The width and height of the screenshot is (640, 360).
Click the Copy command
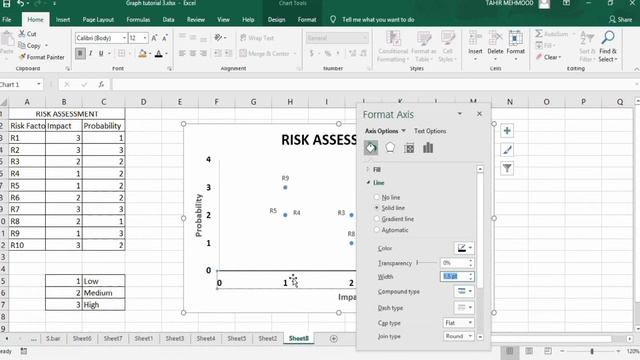29,46
